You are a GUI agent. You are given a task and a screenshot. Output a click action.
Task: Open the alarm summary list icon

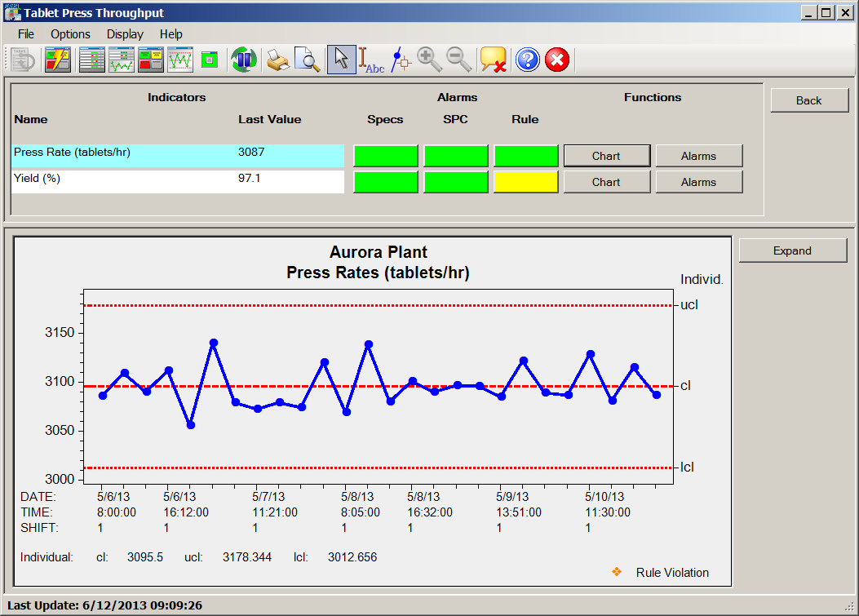(x=91, y=60)
